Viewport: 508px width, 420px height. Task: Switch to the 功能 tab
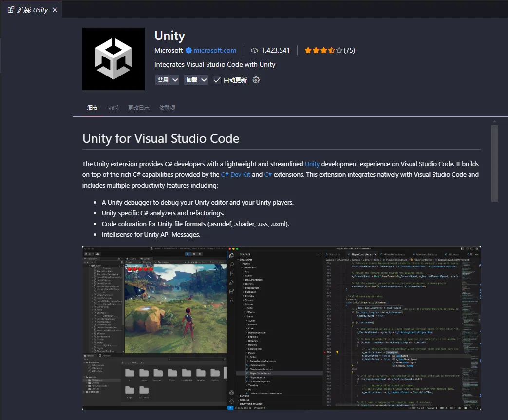[113, 108]
